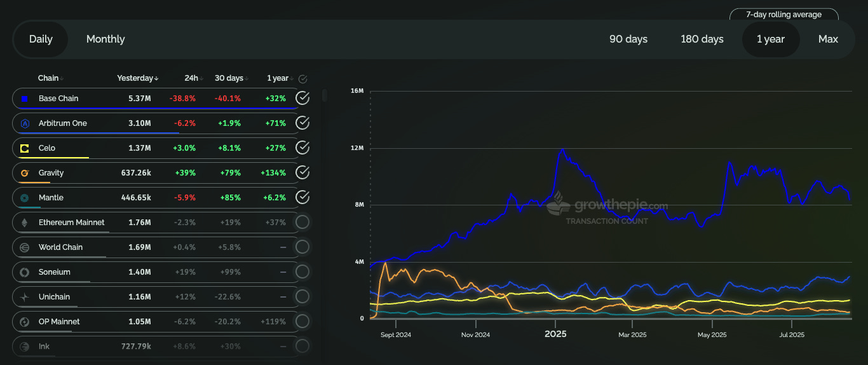Select the 180 days timespan
The width and height of the screenshot is (868, 365).
tap(702, 39)
